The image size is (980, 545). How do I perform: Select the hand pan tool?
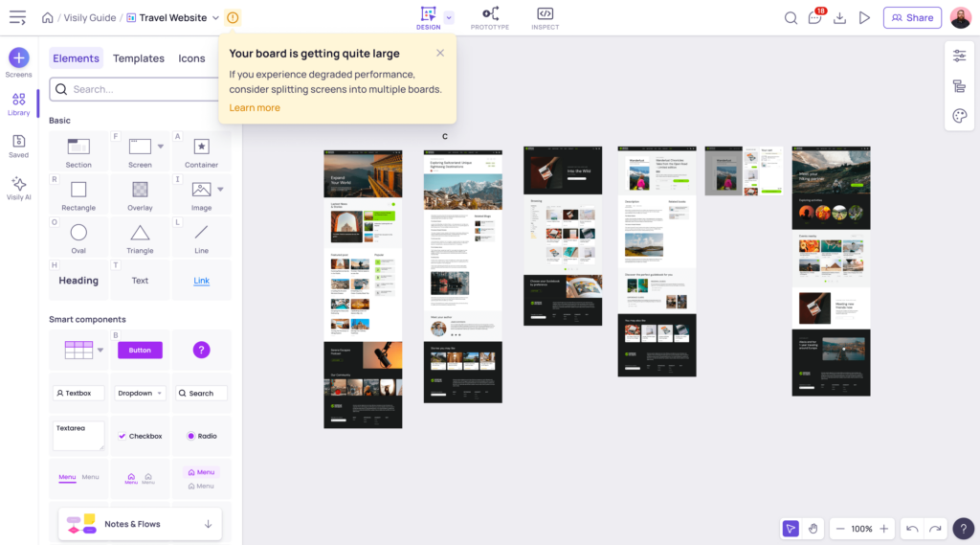[813, 529]
